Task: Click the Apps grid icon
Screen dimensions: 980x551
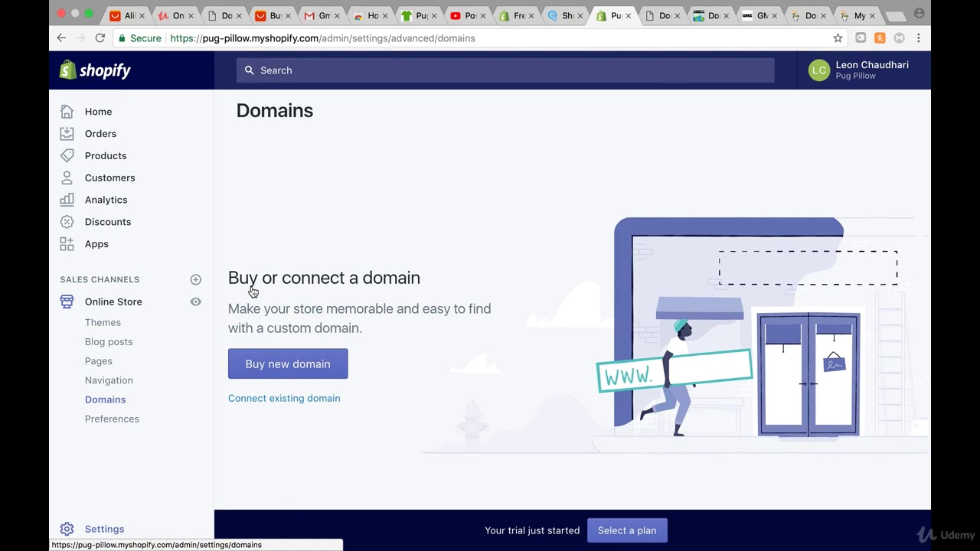Action: tap(67, 244)
